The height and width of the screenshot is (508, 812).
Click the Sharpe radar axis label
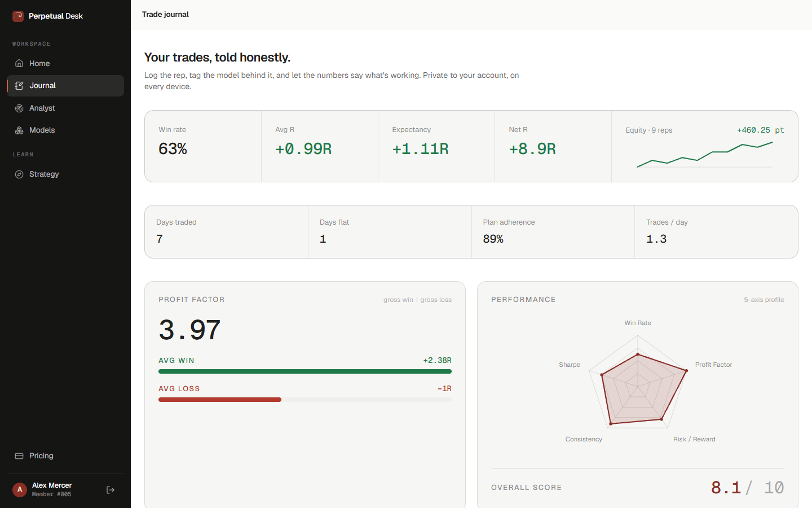[570, 365]
